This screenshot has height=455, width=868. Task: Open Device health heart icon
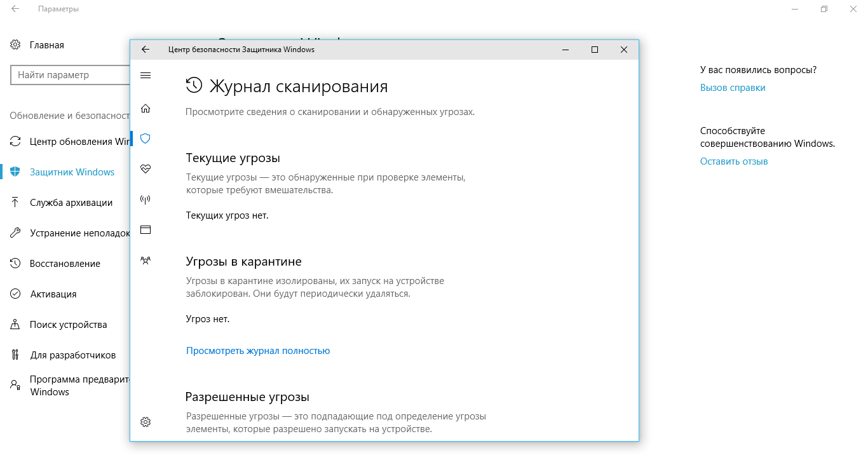point(146,169)
